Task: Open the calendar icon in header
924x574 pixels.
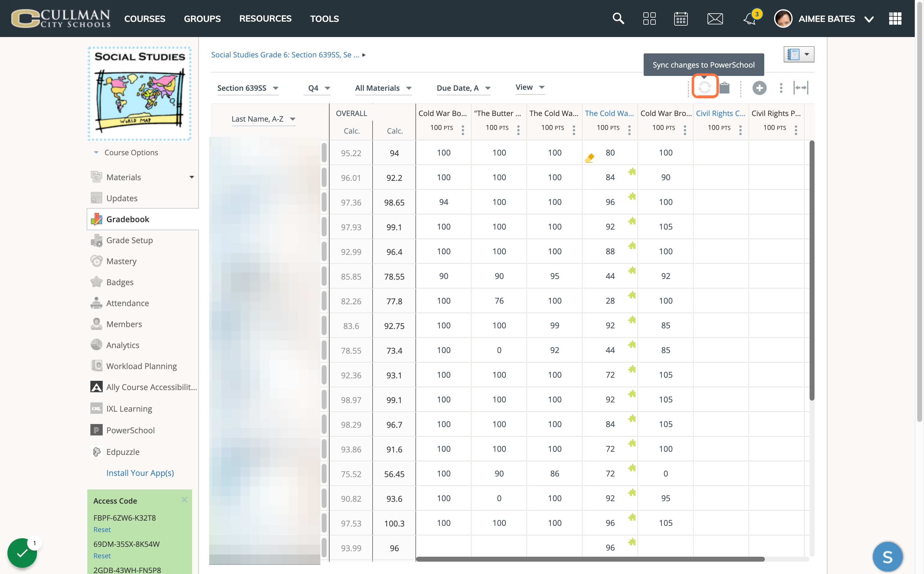Action: pyautogui.click(x=681, y=18)
